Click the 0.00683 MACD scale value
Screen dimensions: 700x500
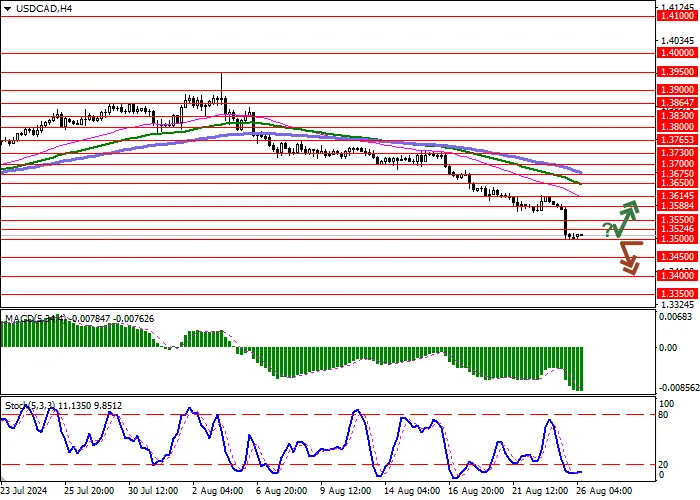pyautogui.click(x=675, y=317)
